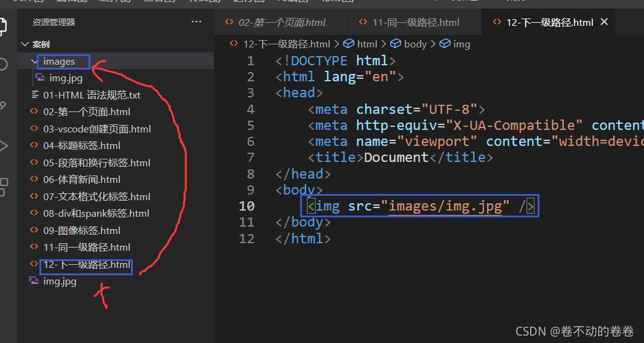Click the lang="en" attribute on line 2
The image size is (644, 343).
(360, 77)
